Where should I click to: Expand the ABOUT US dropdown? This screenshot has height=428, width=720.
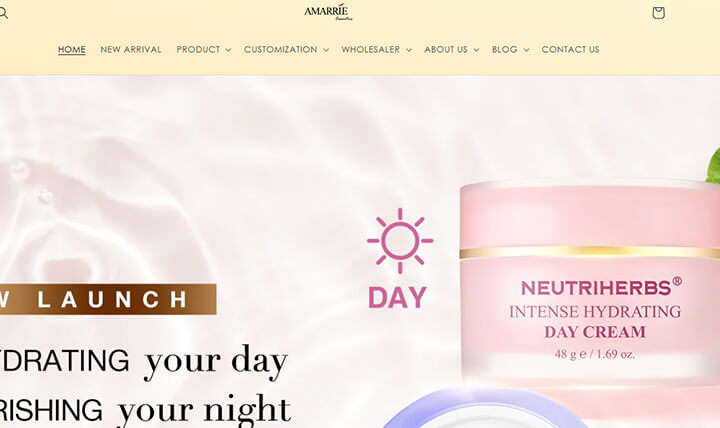pos(451,49)
